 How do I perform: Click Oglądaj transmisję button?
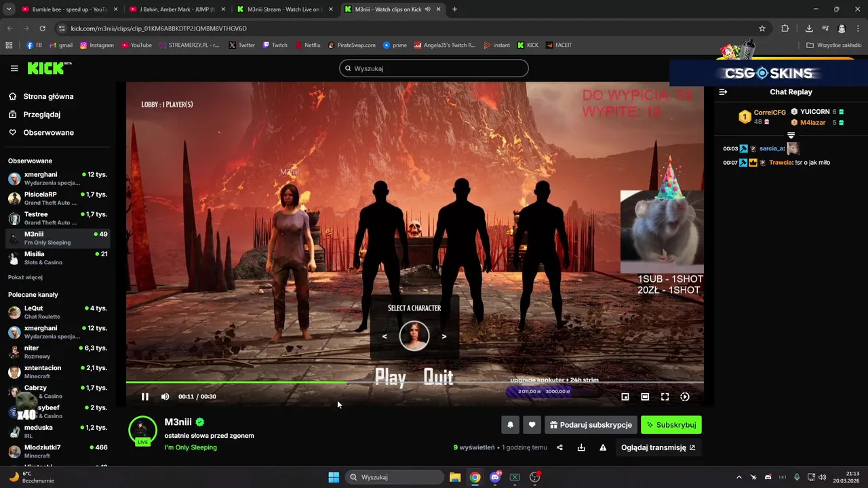[x=658, y=447]
